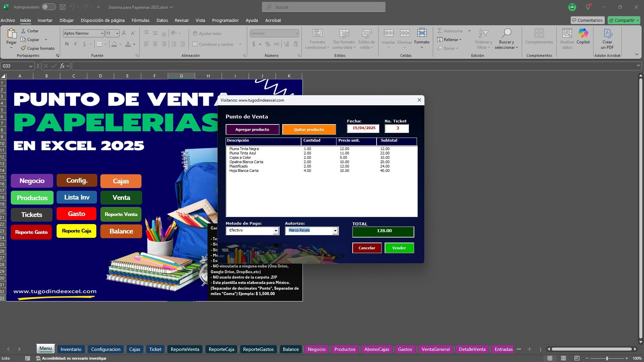Toggle italic K formatting
644x362 pixels.
point(75,44)
